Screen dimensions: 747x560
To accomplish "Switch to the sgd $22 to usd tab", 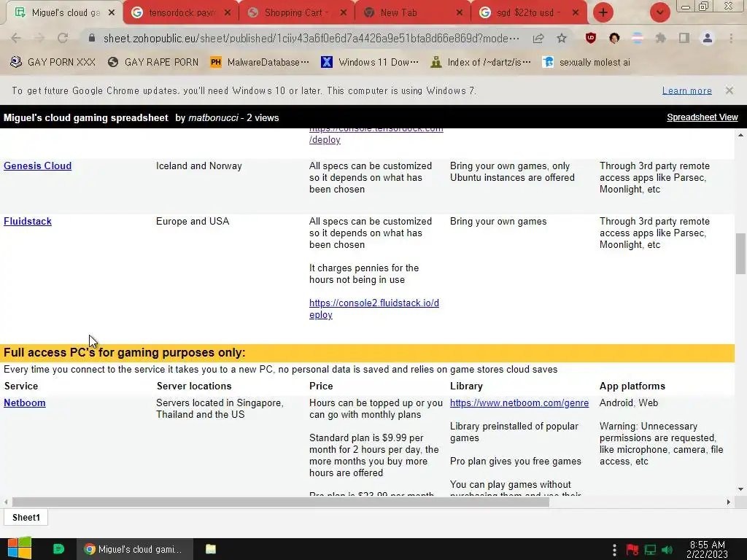I will 528,13.
